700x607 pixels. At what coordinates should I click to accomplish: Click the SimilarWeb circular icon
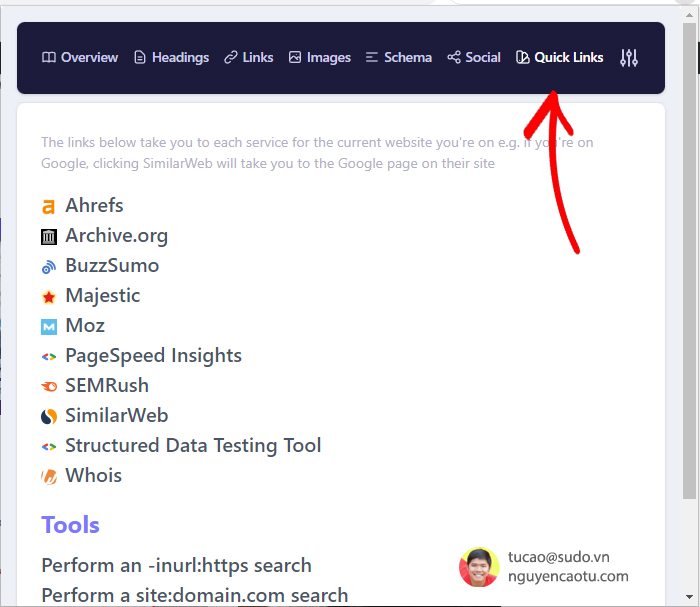(48, 416)
